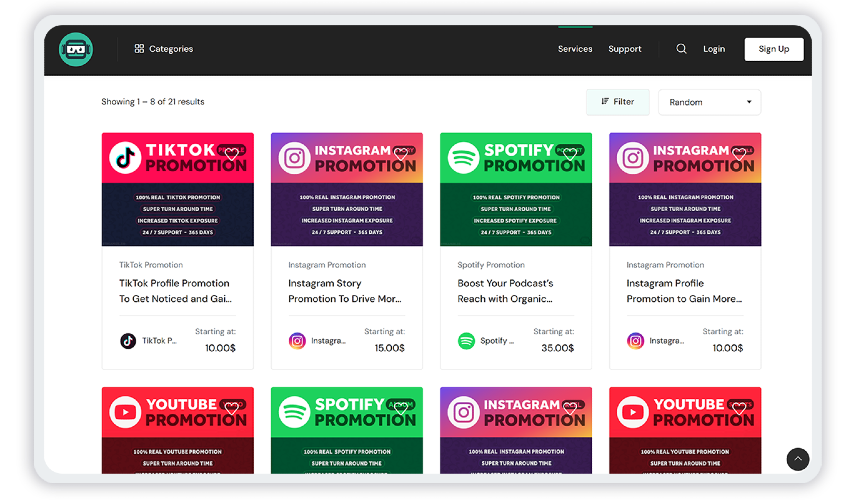Toggle favorite heart on TikTok Promotion card
Viewport: 856px width, 500px height.
(x=231, y=154)
